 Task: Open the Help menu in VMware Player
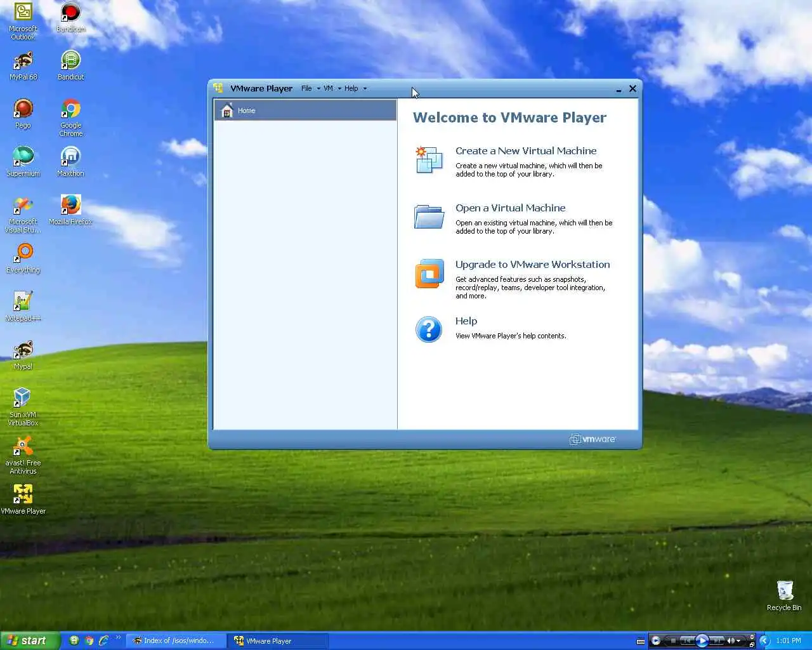pos(355,88)
